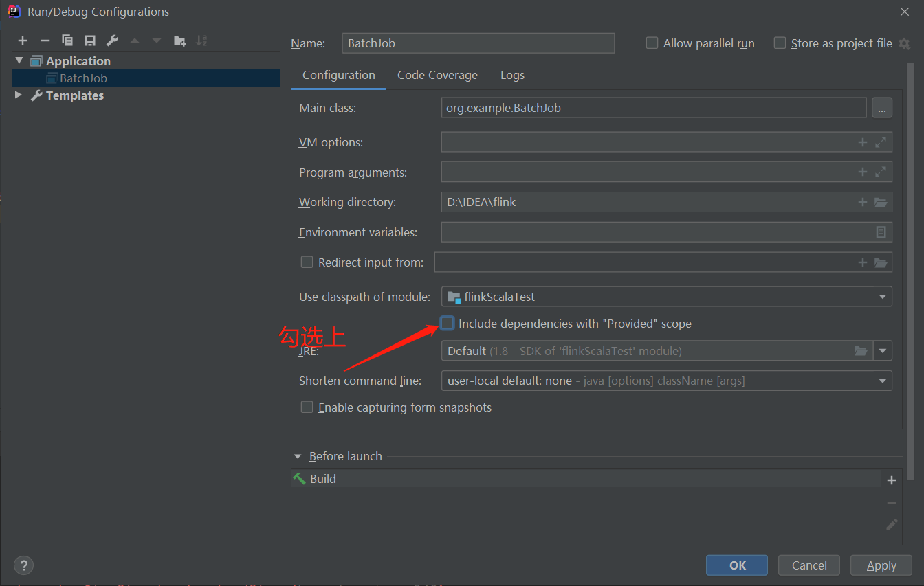Switch to the Logs tab

(512, 75)
